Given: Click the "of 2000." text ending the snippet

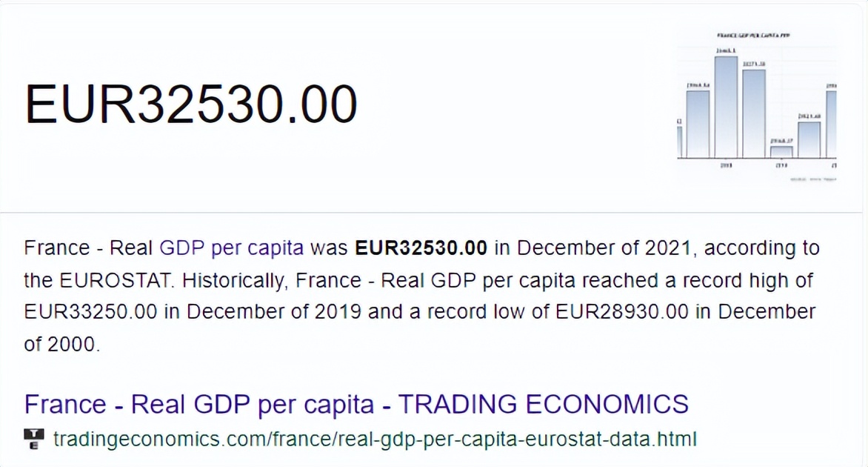Looking at the screenshot, I should click(x=62, y=345).
